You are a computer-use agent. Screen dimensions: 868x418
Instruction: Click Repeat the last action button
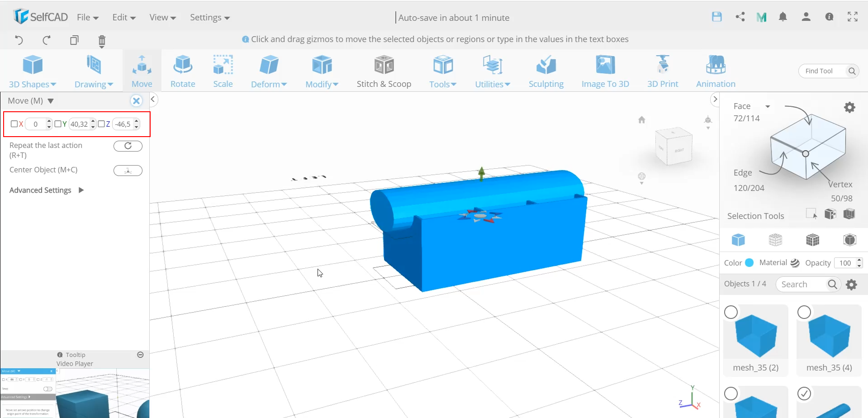click(128, 146)
